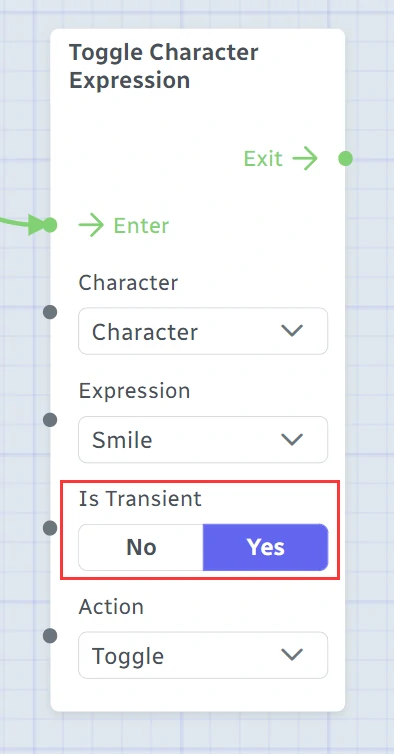
Task: Click the Exit label text
Action: coord(263,159)
